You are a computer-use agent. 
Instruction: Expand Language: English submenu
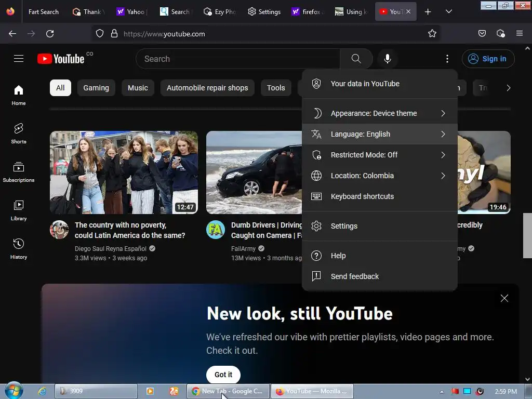coord(379,134)
